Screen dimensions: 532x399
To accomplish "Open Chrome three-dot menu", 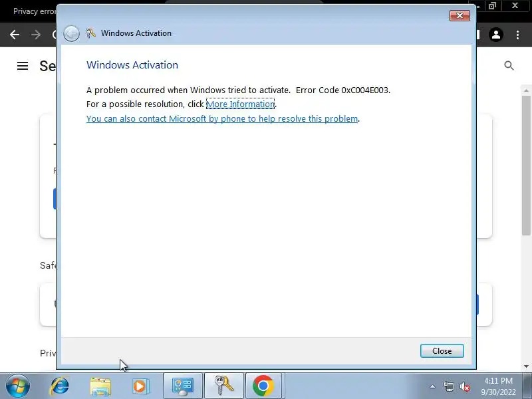I will [517, 35].
